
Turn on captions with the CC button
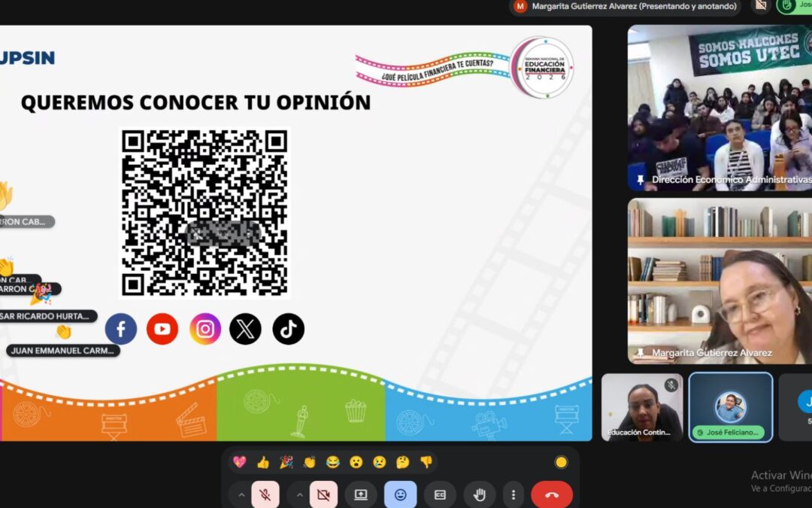pyautogui.click(x=440, y=494)
